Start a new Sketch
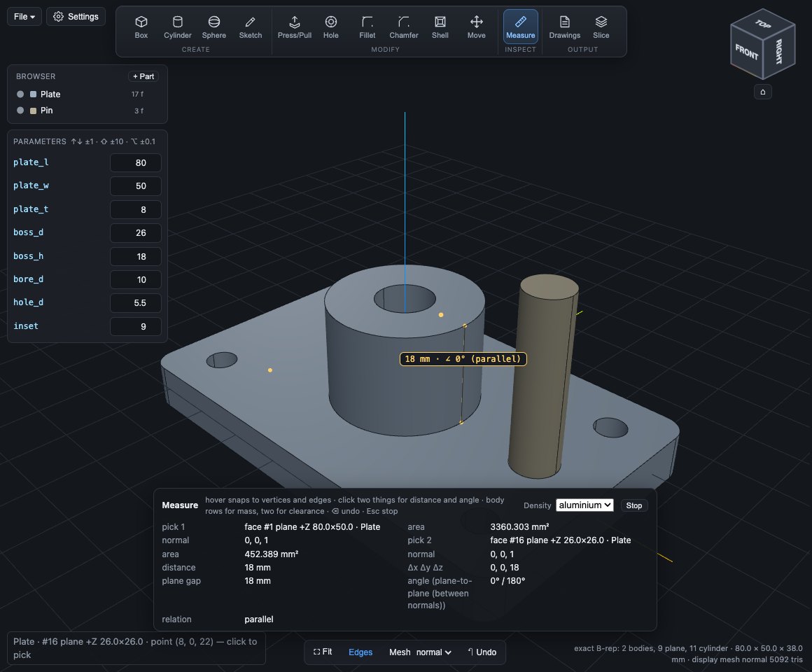812x672 pixels. 250,27
